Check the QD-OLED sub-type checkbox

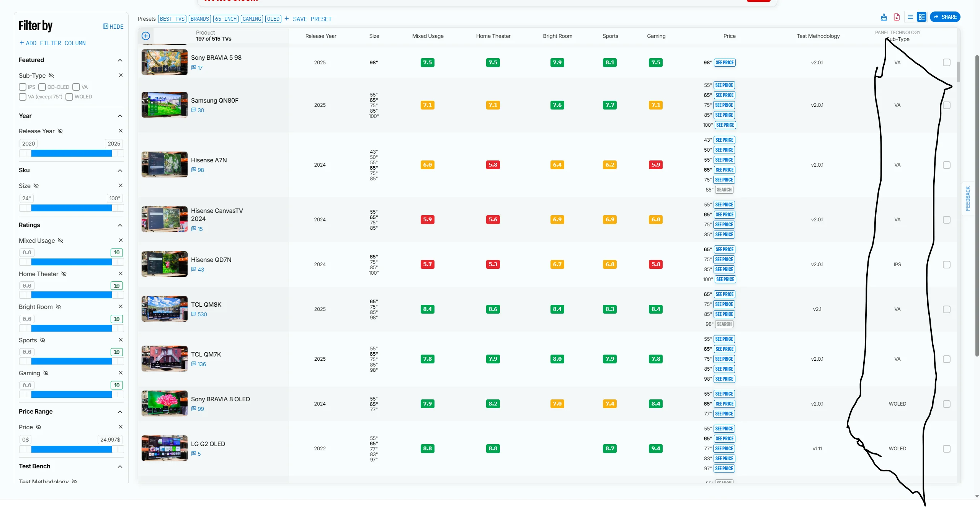[41, 87]
